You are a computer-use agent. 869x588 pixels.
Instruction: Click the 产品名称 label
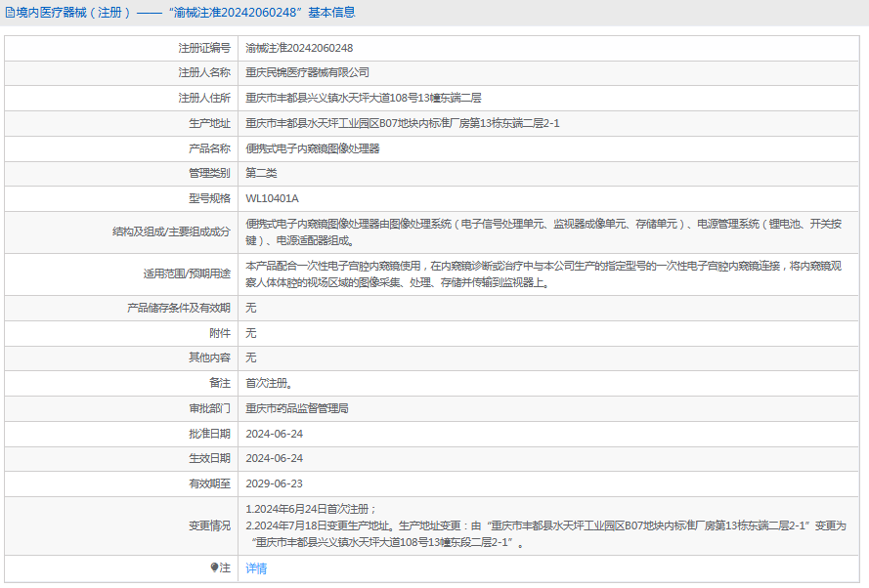(x=209, y=148)
